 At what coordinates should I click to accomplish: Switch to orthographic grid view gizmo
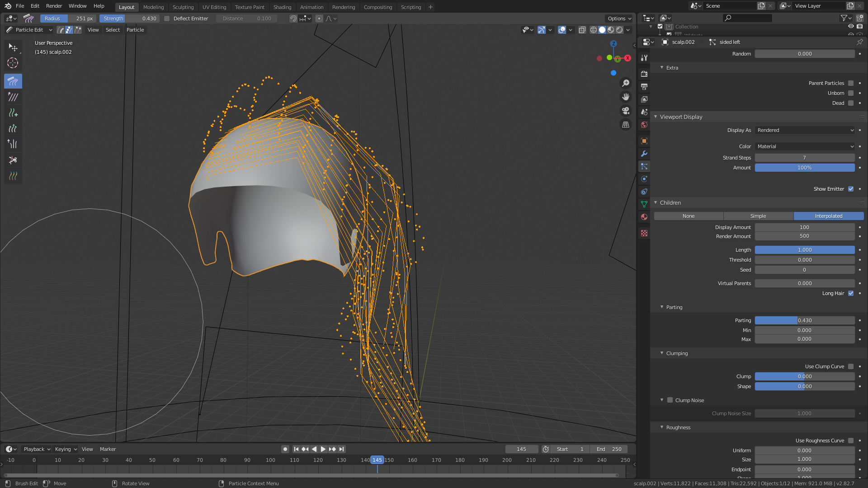626,124
